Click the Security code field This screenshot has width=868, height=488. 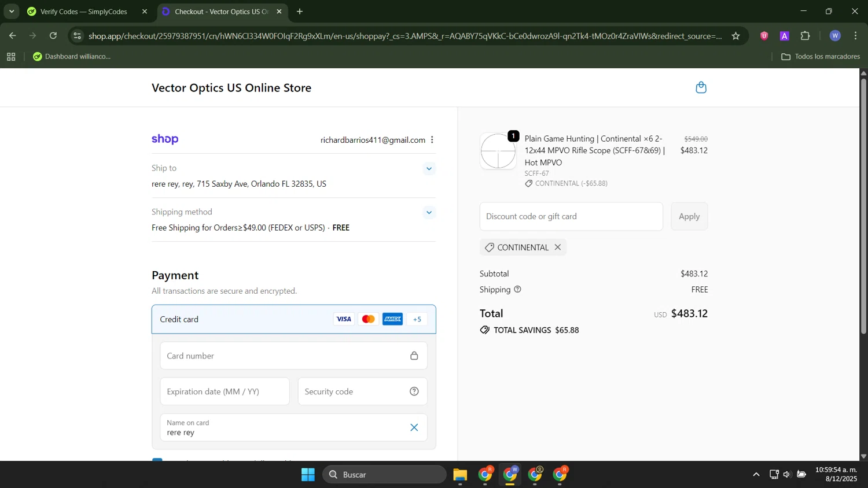tap(362, 391)
